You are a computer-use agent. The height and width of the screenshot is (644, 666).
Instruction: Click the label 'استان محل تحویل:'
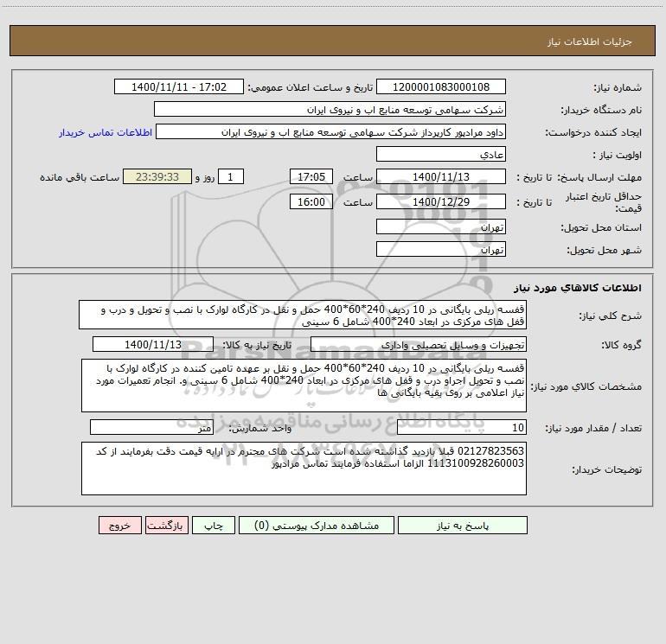point(601,228)
